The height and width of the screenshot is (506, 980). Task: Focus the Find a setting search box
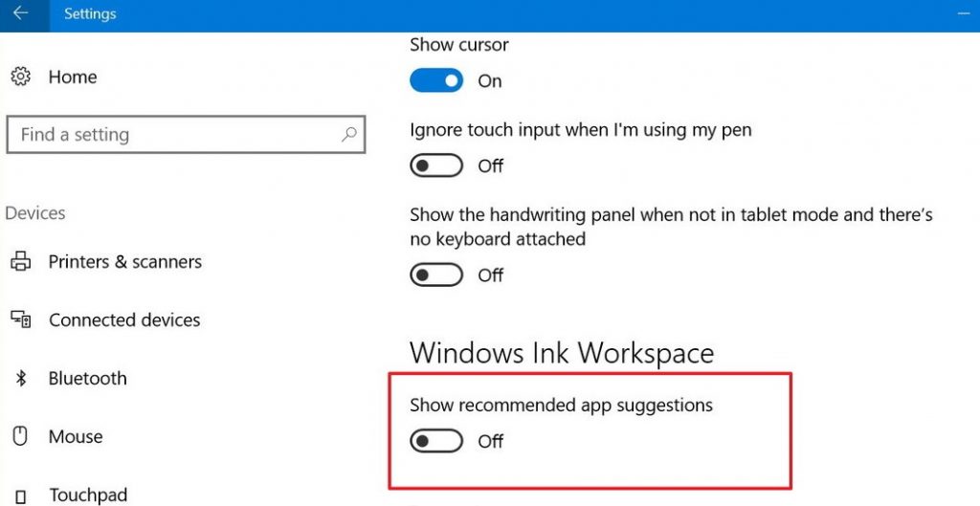(186, 134)
